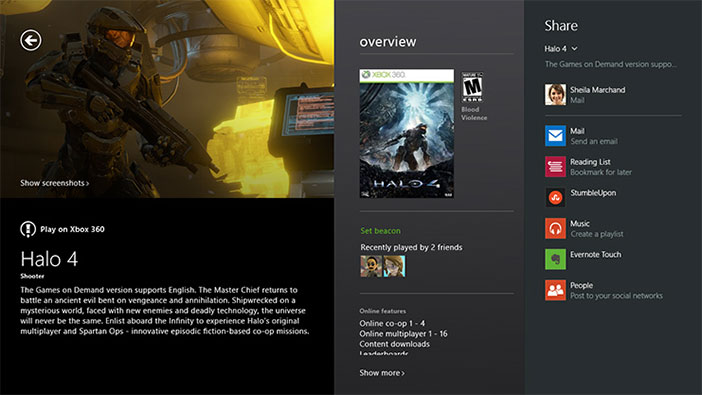
Task: Click Post to your social networks
Action: tap(616, 296)
